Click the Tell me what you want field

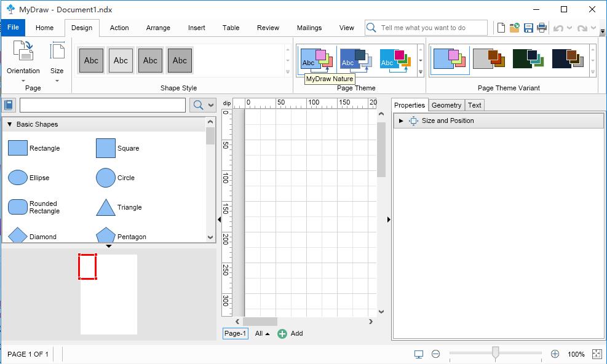(x=426, y=28)
